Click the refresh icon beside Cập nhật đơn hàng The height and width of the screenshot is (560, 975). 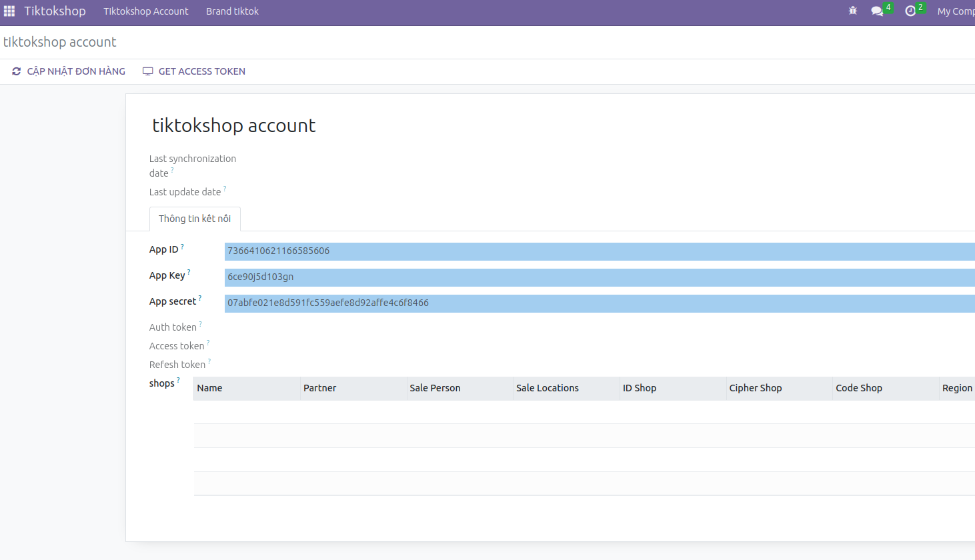tap(17, 71)
